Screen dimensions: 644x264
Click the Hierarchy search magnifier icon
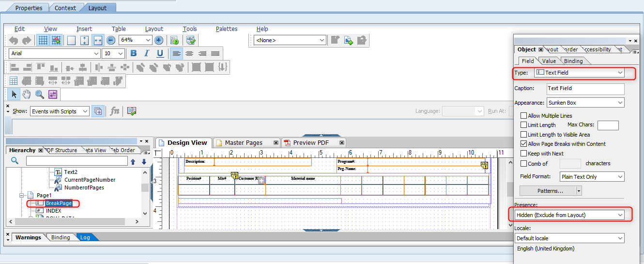[x=15, y=161]
